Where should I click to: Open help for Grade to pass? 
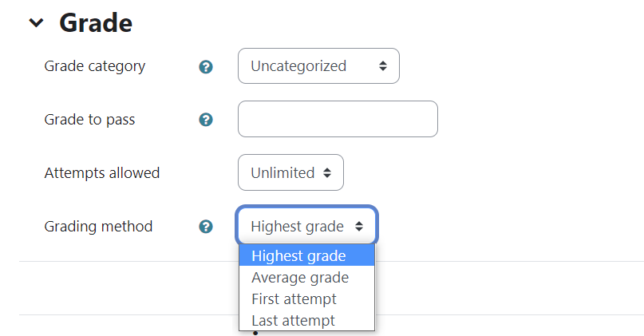(x=206, y=120)
